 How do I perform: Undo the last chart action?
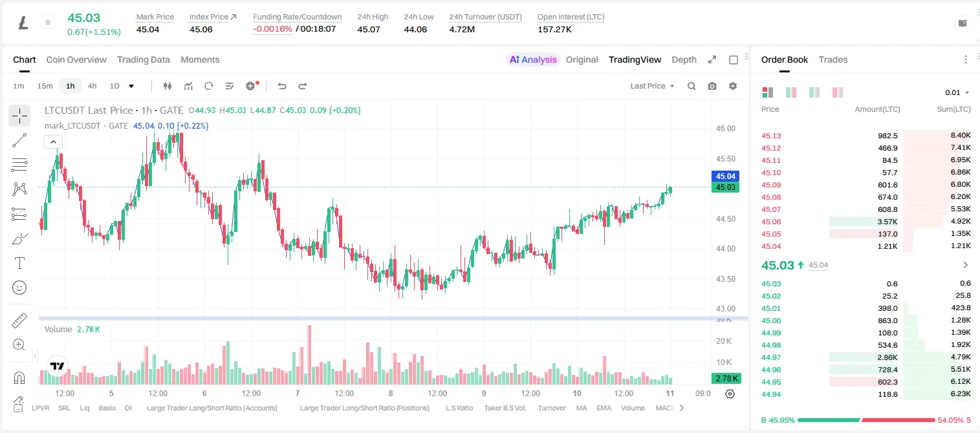click(282, 86)
